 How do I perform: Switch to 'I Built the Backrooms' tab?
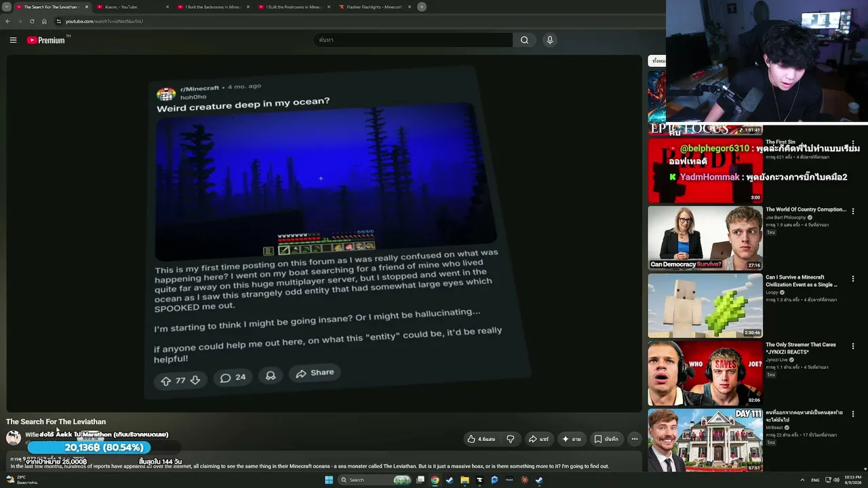click(213, 7)
